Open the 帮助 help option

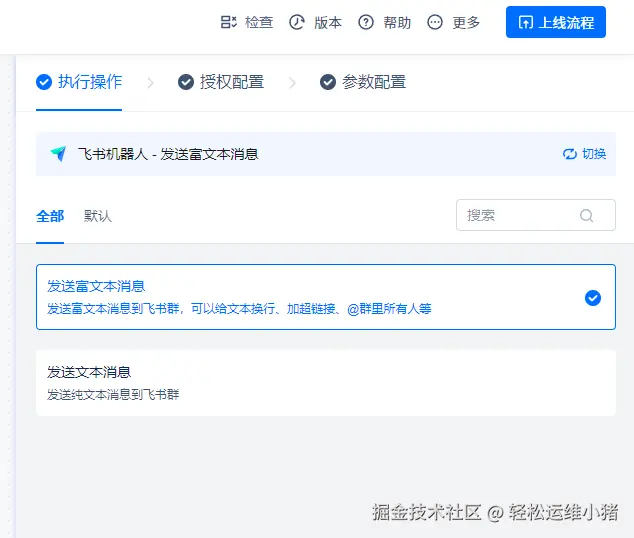385,22
